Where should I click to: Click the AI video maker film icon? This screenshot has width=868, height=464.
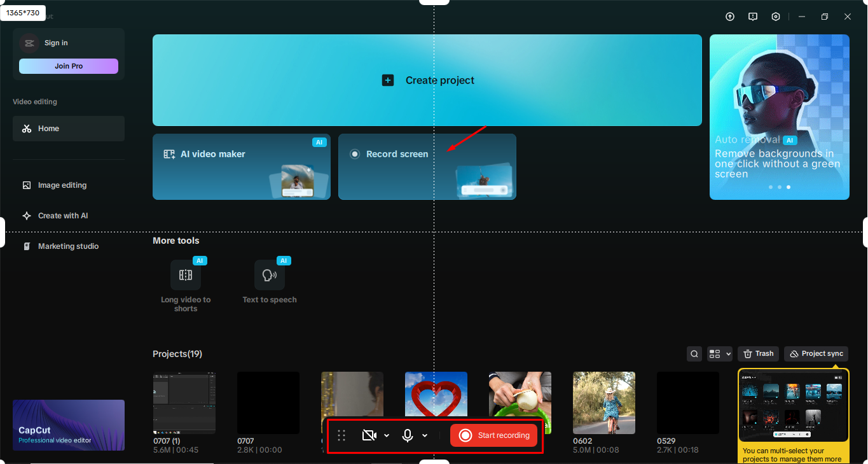coord(169,154)
